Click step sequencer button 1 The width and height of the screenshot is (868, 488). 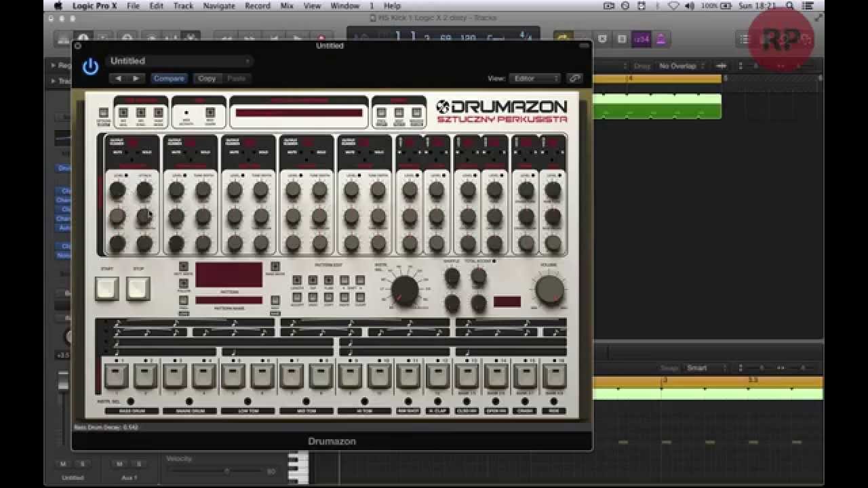coord(116,375)
